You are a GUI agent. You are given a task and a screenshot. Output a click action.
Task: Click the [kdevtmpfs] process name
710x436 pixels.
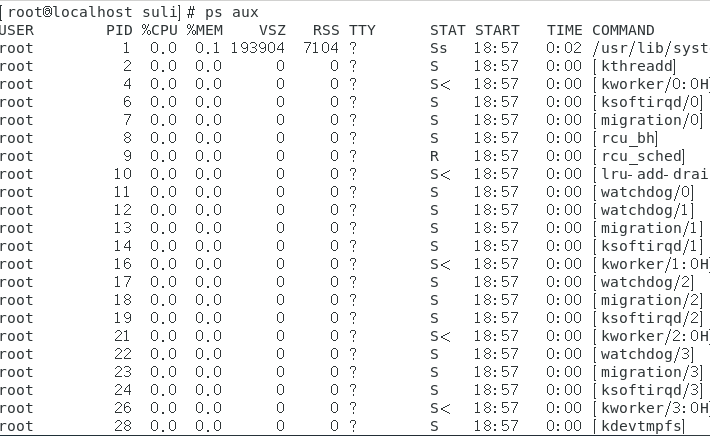coord(640,426)
